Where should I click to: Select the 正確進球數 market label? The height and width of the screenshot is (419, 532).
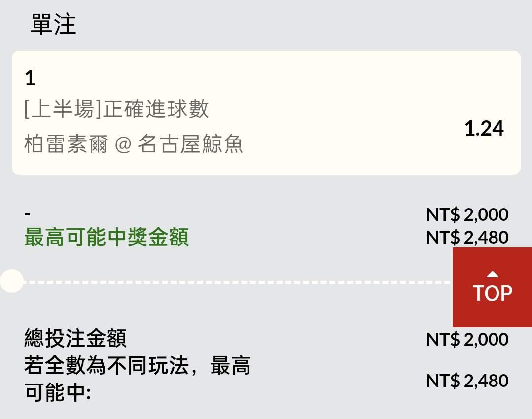point(155,109)
